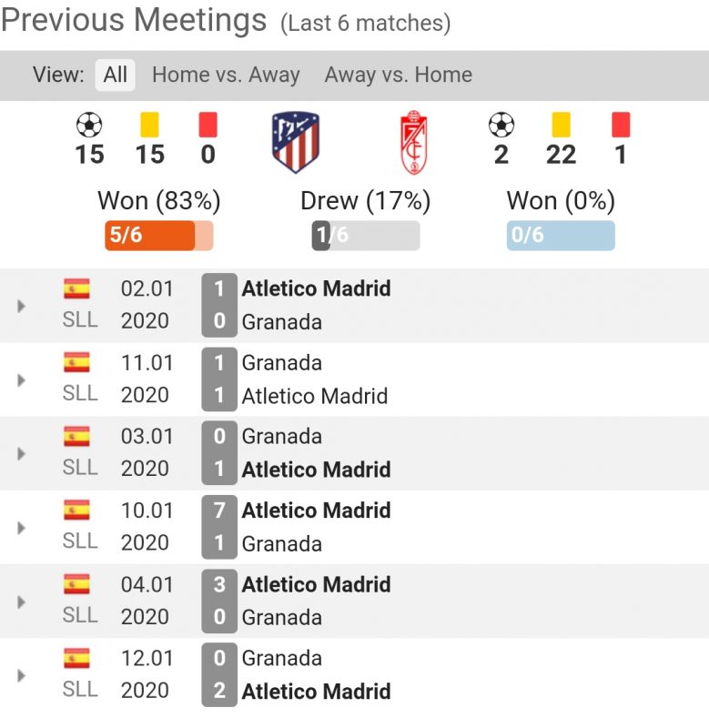The width and height of the screenshot is (709, 728).
Task: Open Granada link in 11.01 match
Action: coord(281,363)
